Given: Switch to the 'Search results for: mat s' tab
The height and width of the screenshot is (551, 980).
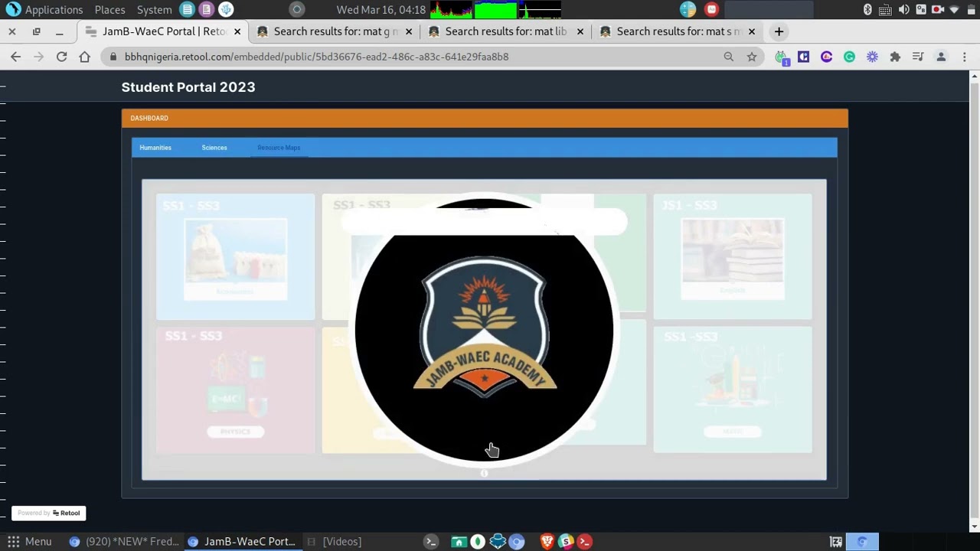Looking at the screenshot, I should point(678,31).
